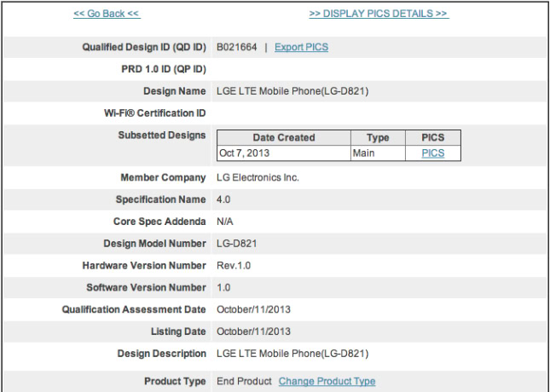Click the Date Created column header

(x=284, y=138)
